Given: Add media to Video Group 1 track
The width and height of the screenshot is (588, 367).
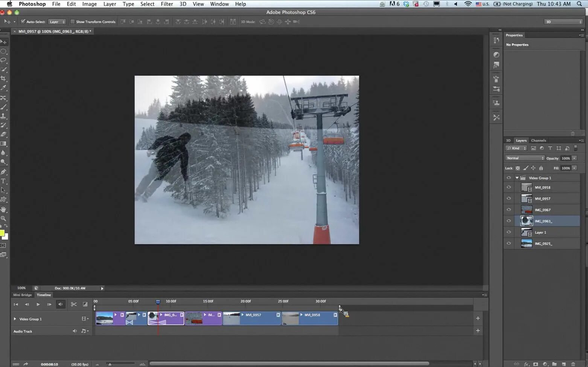Looking at the screenshot, I should (478, 318).
